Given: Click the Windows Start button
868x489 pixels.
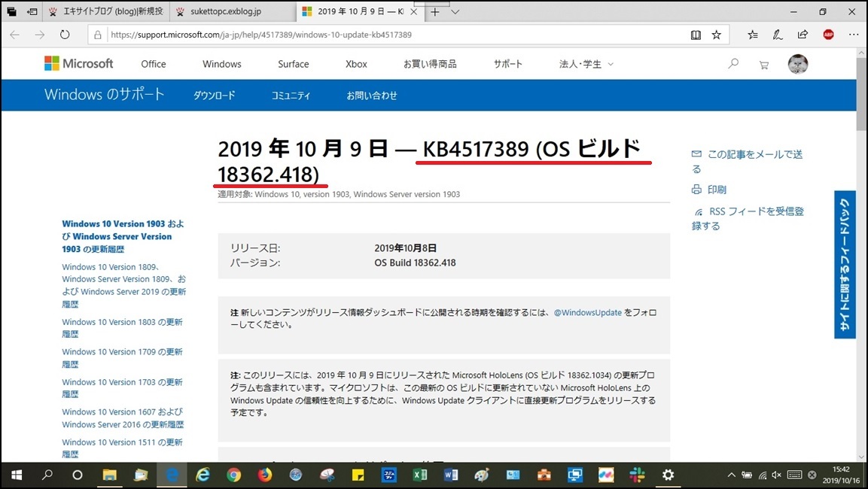Looking at the screenshot, I should (17, 475).
